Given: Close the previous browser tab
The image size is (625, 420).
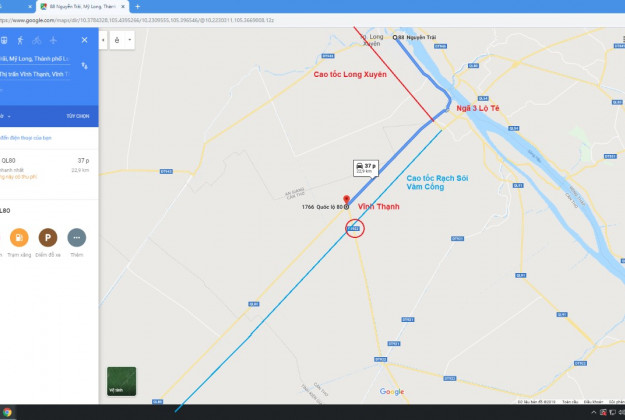Looking at the screenshot, I should (30, 7).
